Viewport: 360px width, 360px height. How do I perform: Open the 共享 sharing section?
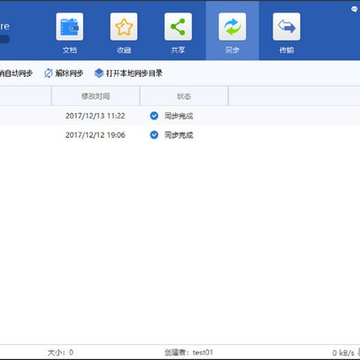pos(178,33)
